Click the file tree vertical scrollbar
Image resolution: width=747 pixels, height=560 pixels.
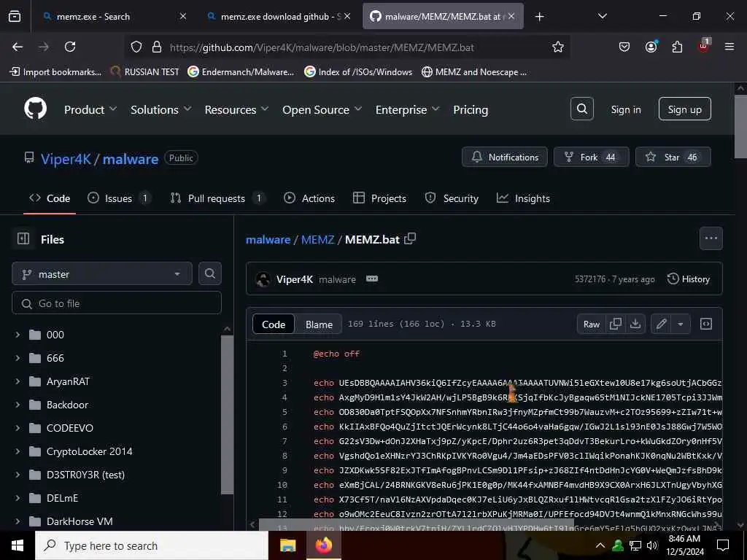point(228,414)
